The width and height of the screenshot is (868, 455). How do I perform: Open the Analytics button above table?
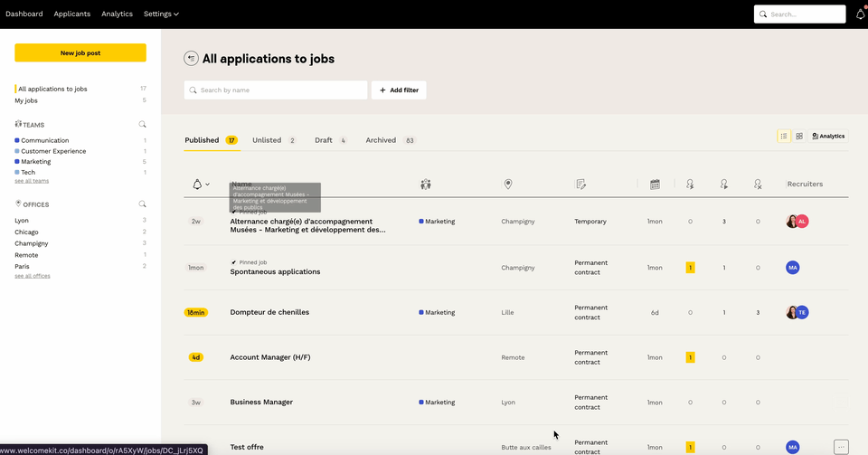828,137
